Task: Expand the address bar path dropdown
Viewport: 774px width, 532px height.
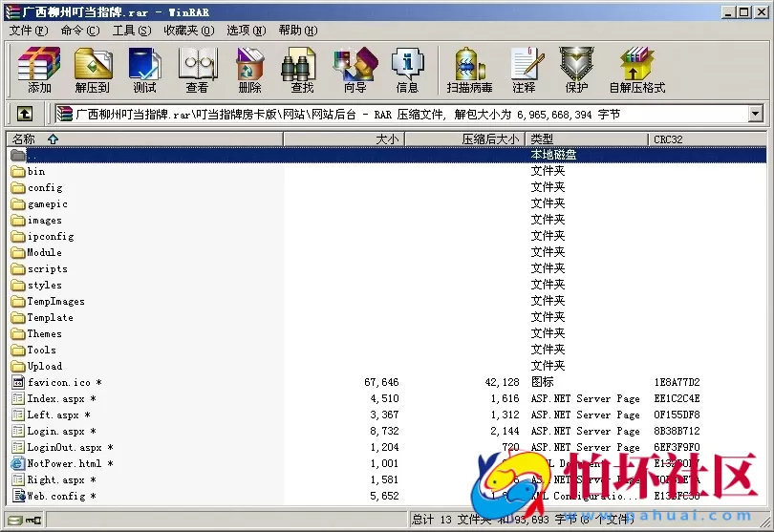Action: [755, 114]
